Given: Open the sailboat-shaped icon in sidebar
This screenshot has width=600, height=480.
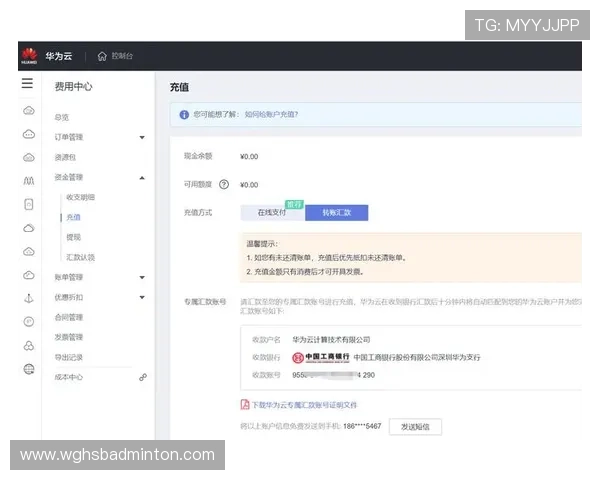Looking at the screenshot, I should point(29,298).
